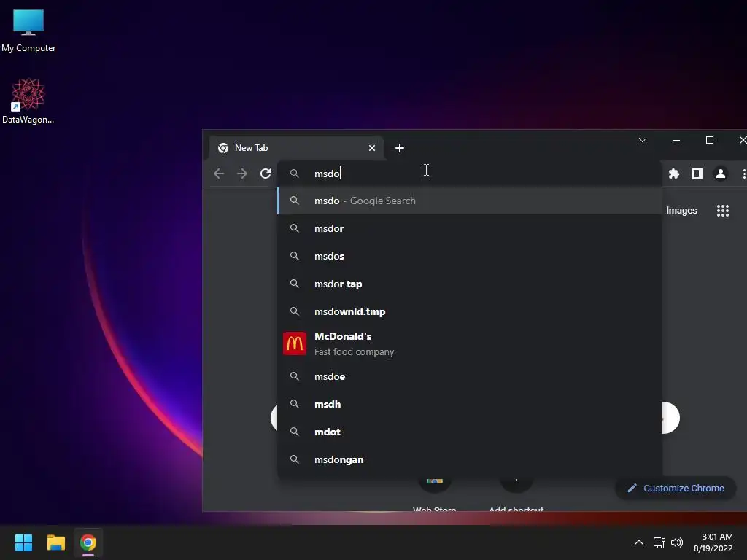Image resolution: width=747 pixels, height=560 pixels.
Task: Open a new tab with plus button
Action: [400, 148]
